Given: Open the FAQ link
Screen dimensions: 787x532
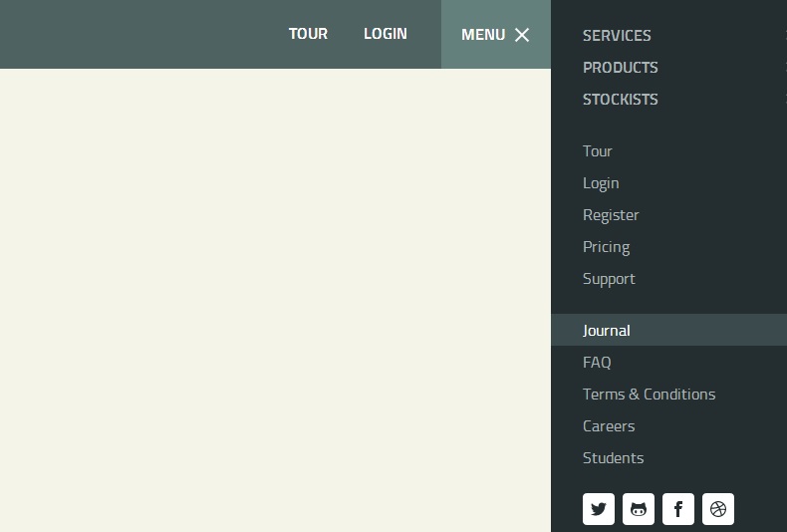Looking at the screenshot, I should click(x=597, y=363).
